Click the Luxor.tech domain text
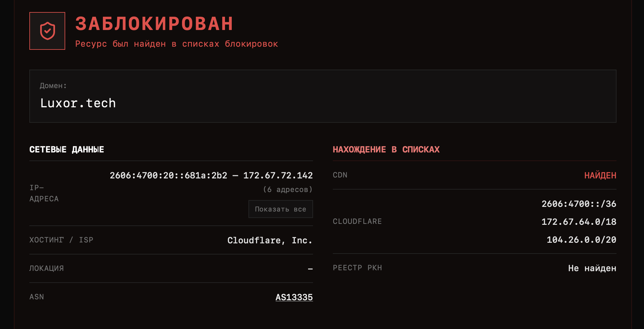The image size is (644, 329). tap(78, 103)
